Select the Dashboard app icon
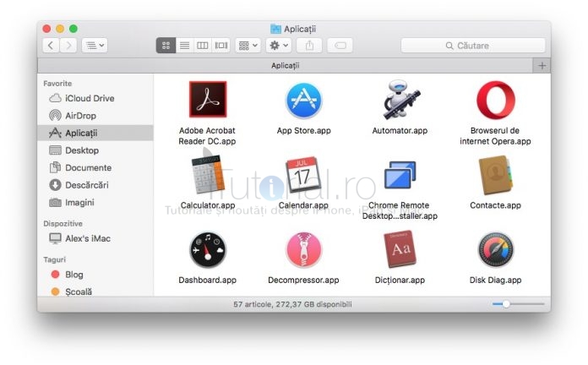 (207, 249)
